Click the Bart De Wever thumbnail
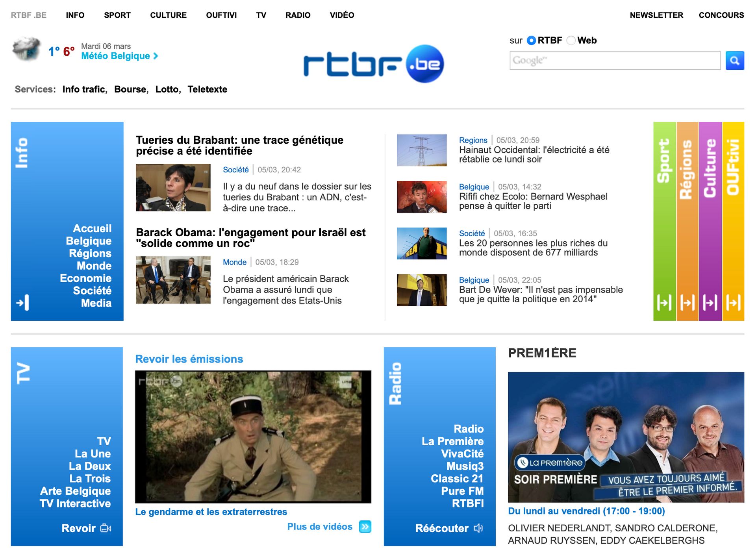Image resolution: width=756 pixels, height=557 pixels. click(422, 290)
